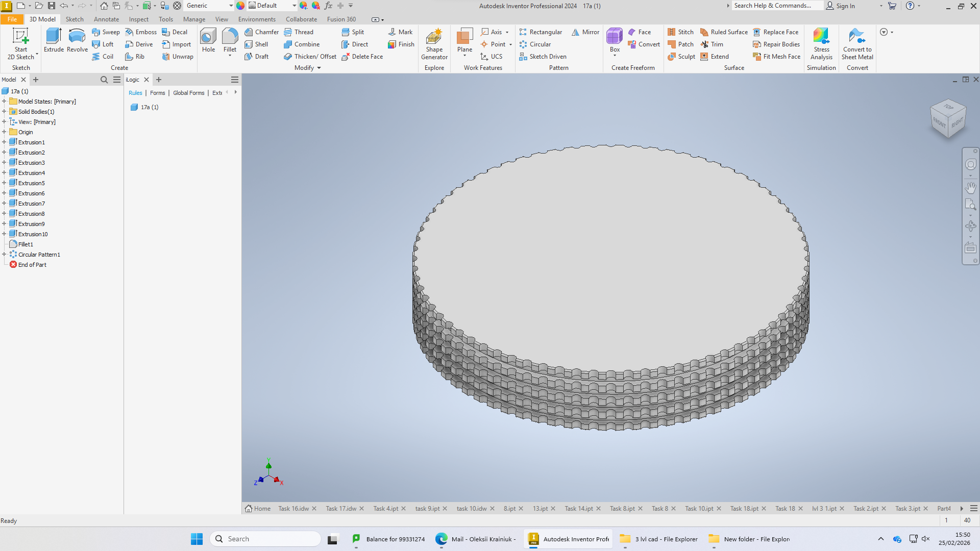Launch the Shape Generator

434,44
